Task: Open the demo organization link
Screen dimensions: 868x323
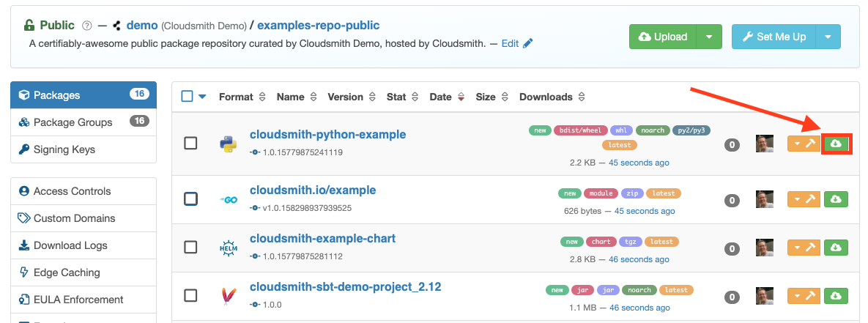Action: (142, 26)
